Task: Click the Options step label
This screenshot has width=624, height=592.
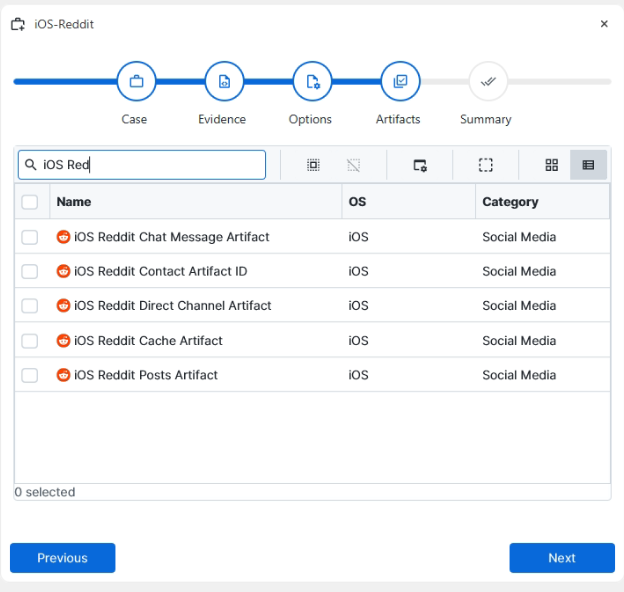Action: pyautogui.click(x=310, y=119)
